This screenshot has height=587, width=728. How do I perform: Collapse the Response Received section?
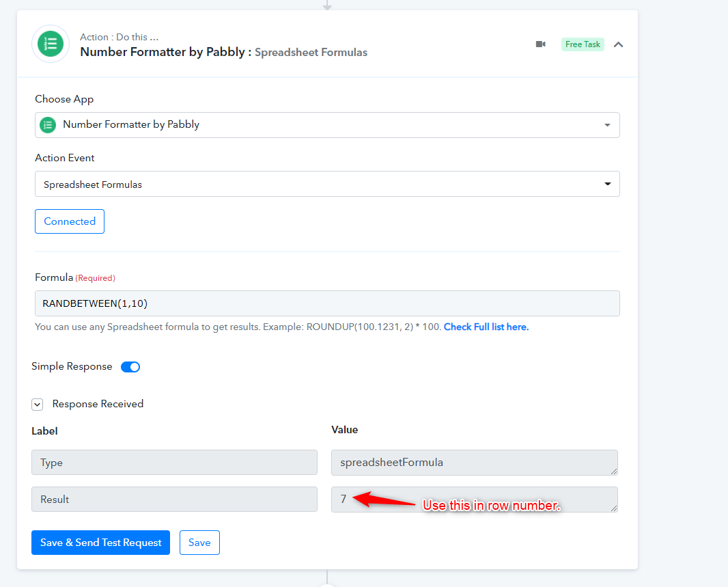pos(38,405)
